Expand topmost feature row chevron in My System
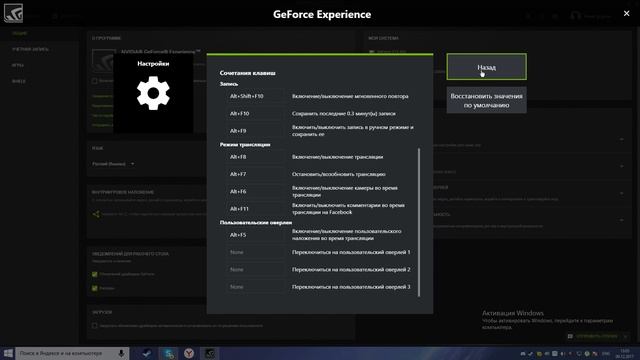 click(x=622, y=140)
